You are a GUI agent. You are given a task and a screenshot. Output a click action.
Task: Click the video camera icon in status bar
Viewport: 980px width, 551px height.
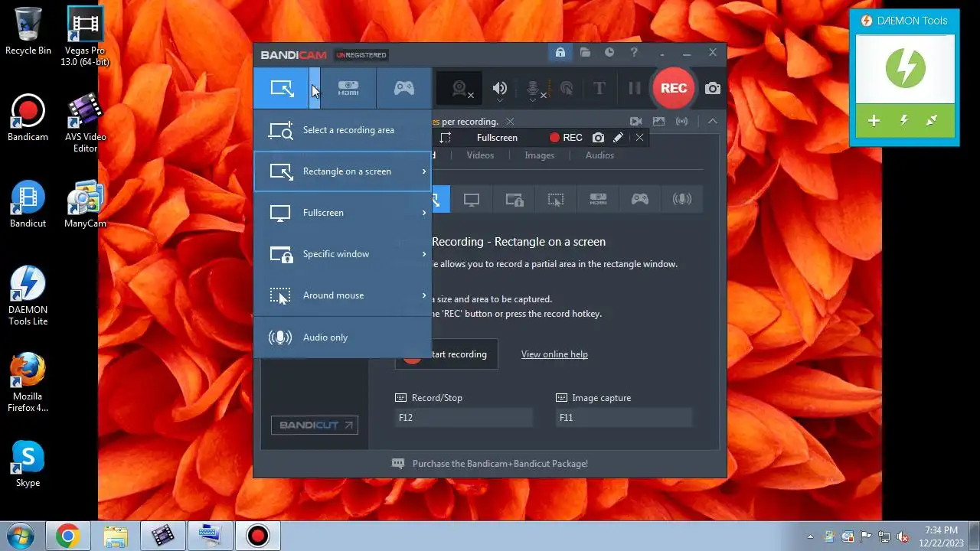[x=635, y=122]
